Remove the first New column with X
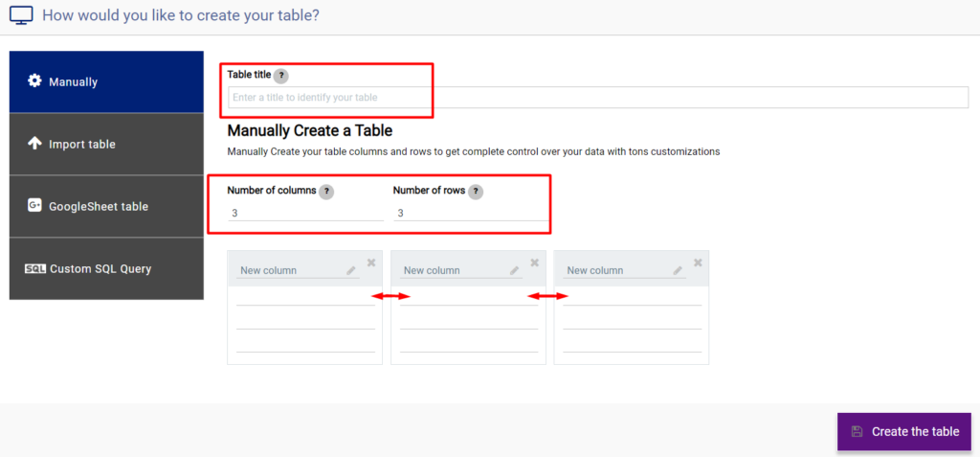Image resolution: width=980 pixels, height=457 pixels. coord(371,263)
